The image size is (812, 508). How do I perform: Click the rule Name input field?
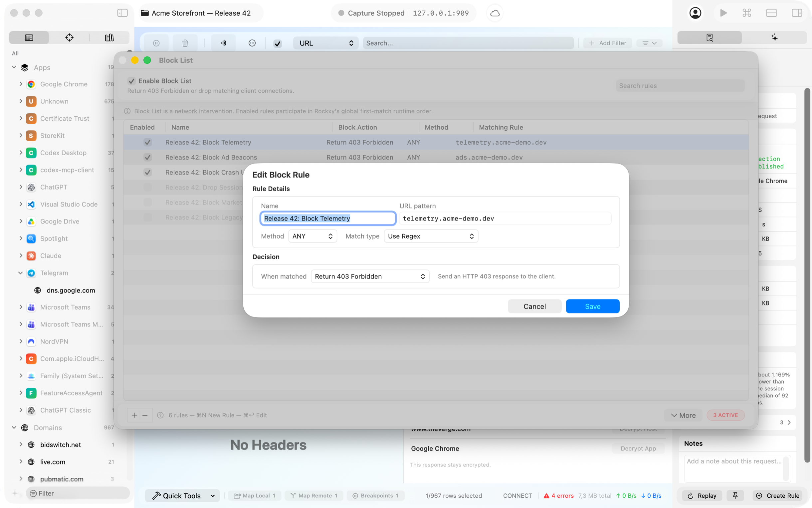(x=328, y=218)
